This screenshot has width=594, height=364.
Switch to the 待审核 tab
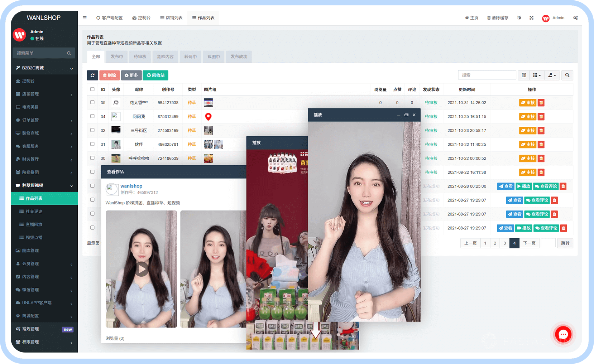pyautogui.click(x=140, y=57)
